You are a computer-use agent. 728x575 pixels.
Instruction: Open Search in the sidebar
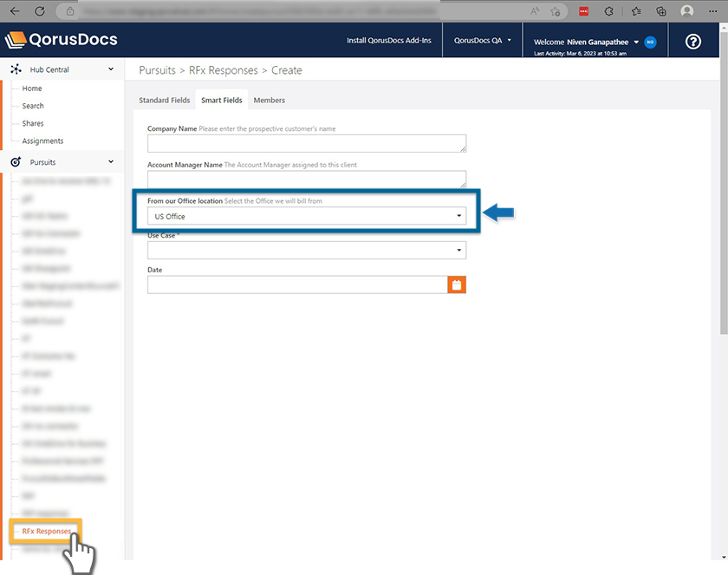point(33,106)
